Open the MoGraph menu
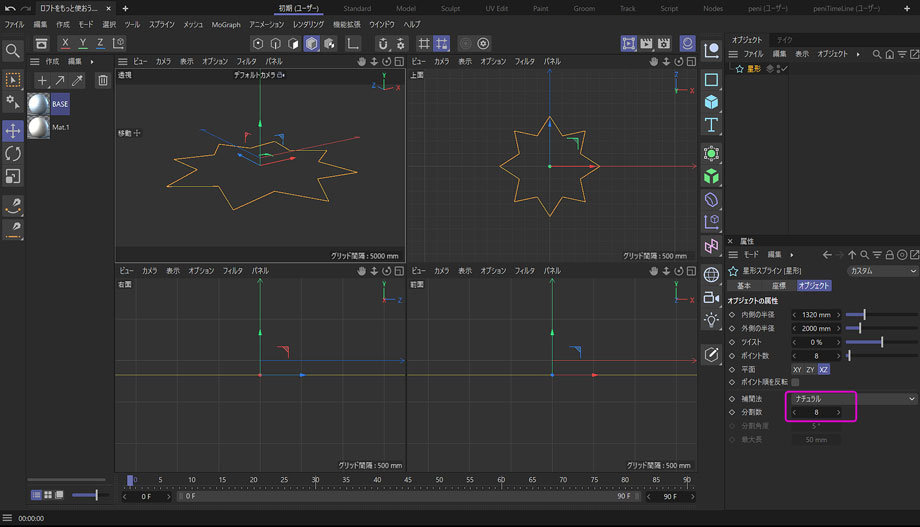Screen dimensions: 920x527 click(x=226, y=24)
